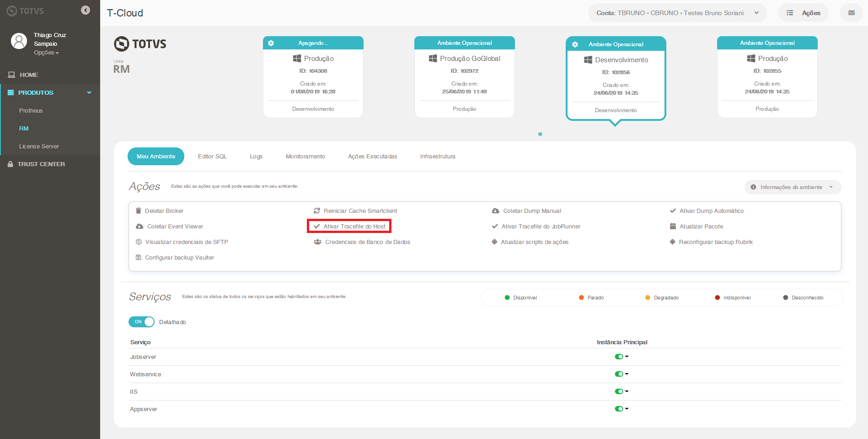
Task: Open IIS status dropdown arrow
Action: coord(627,391)
